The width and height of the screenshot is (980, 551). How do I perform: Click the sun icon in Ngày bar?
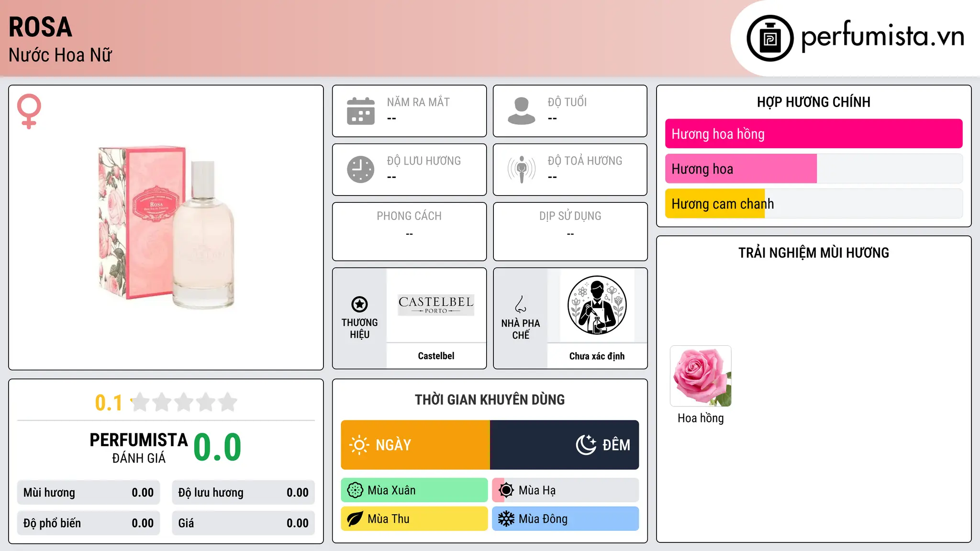coord(359,445)
